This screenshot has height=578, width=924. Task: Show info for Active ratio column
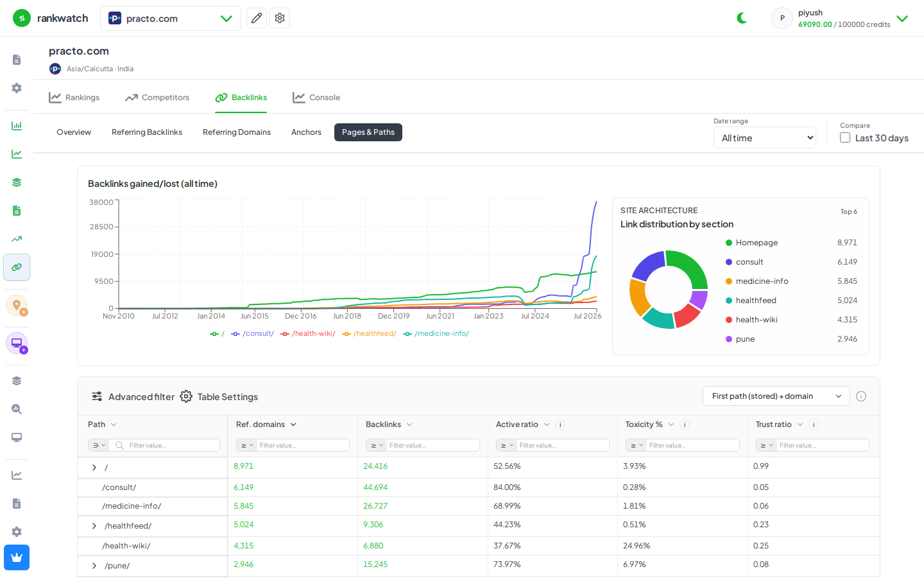tap(560, 425)
